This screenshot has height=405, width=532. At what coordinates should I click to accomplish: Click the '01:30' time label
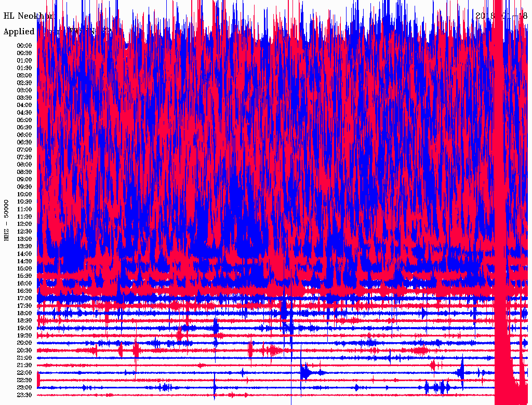click(x=24, y=68)
